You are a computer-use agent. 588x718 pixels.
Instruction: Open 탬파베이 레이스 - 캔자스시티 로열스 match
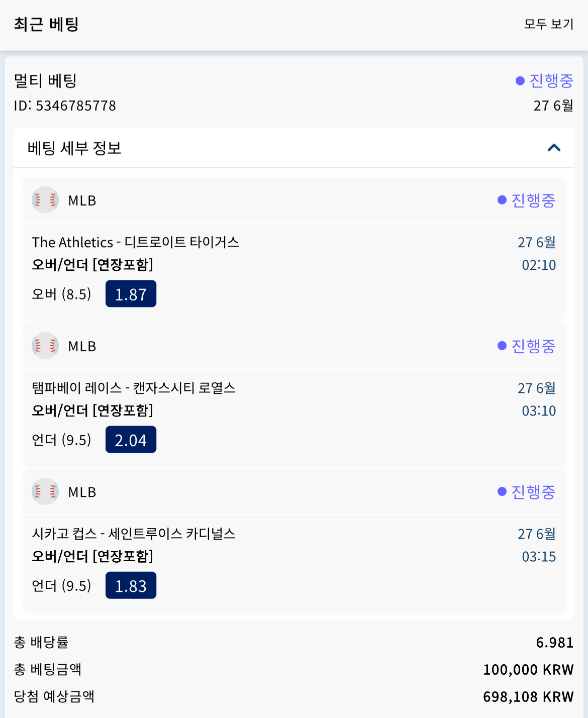(x=134, y=388)
